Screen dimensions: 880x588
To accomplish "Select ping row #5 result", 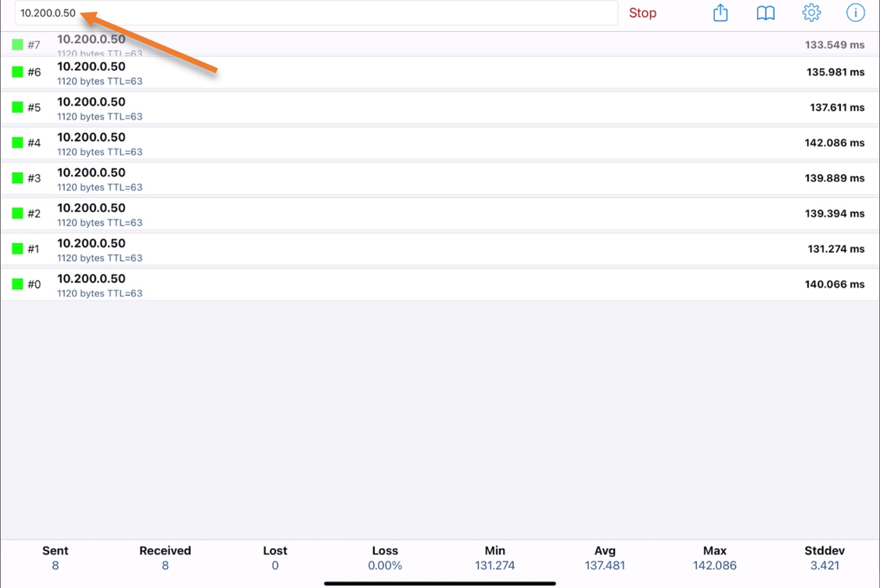I will pyautogui.click(x=438, y=108).
